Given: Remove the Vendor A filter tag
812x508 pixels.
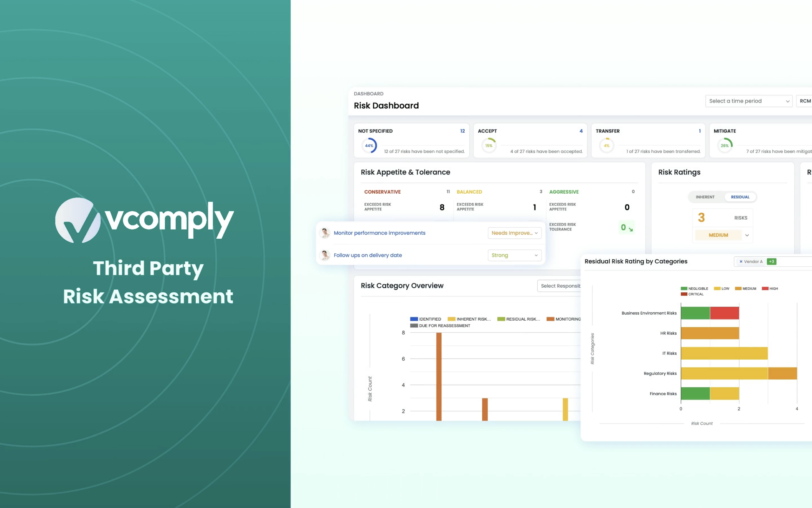Looking at the screenshot, I should [x=741, y=261].
